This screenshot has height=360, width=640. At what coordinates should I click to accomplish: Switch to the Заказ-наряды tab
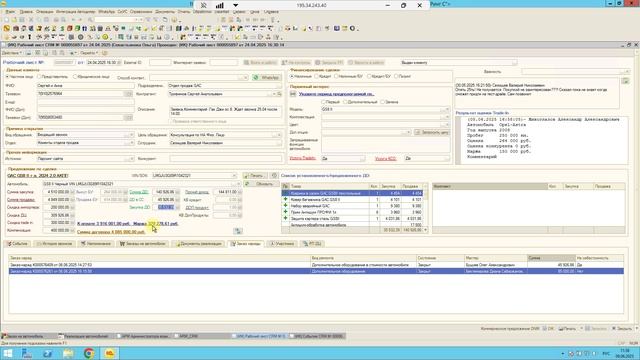(245, 244)
